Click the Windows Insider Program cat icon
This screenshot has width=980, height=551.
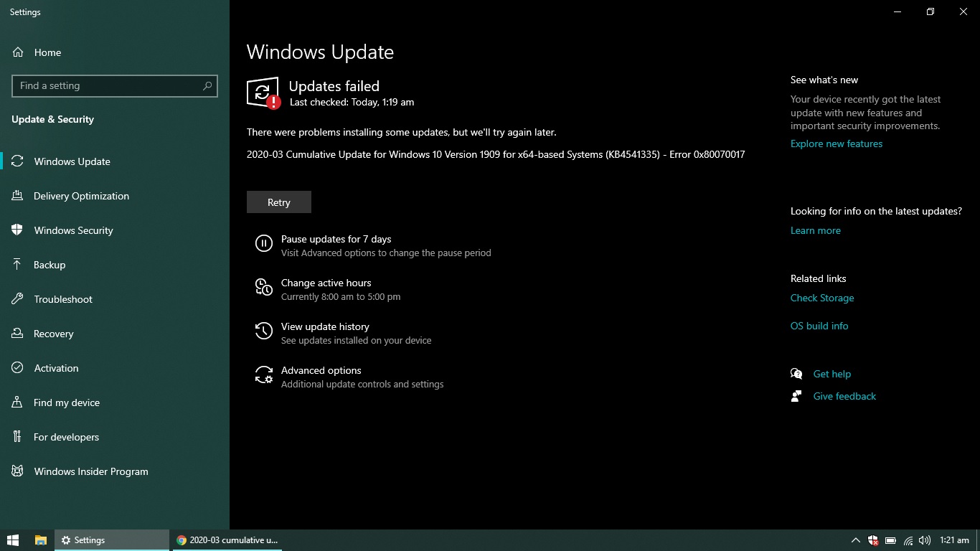point(17,471)
